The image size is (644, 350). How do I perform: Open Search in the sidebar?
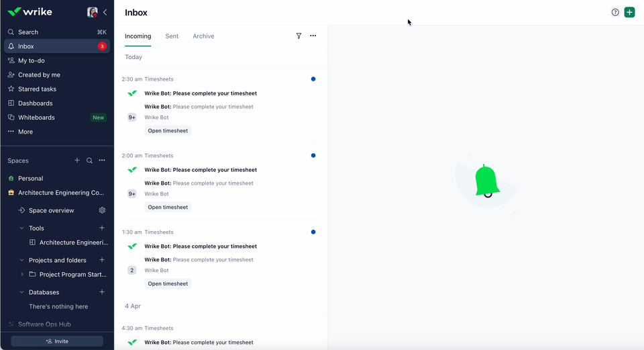tap(57, 32)
